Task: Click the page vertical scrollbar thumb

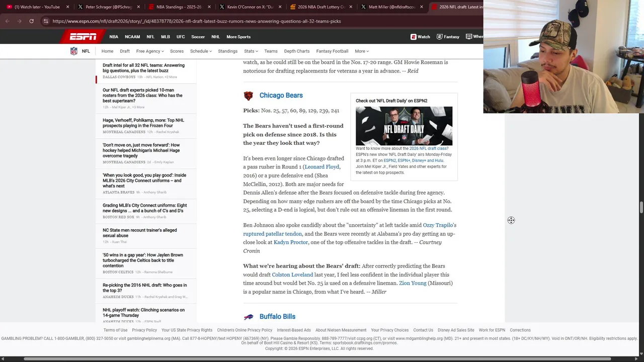Action: coord(641,207)
